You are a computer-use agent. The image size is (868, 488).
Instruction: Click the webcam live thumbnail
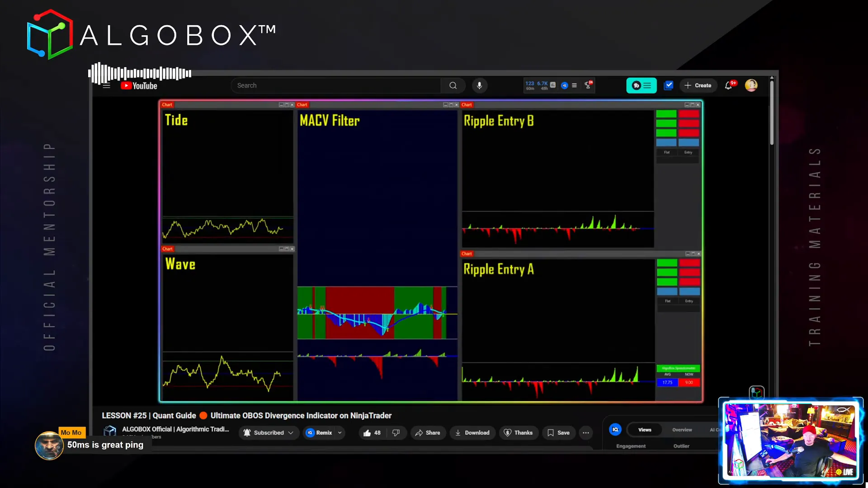[791, 441]
